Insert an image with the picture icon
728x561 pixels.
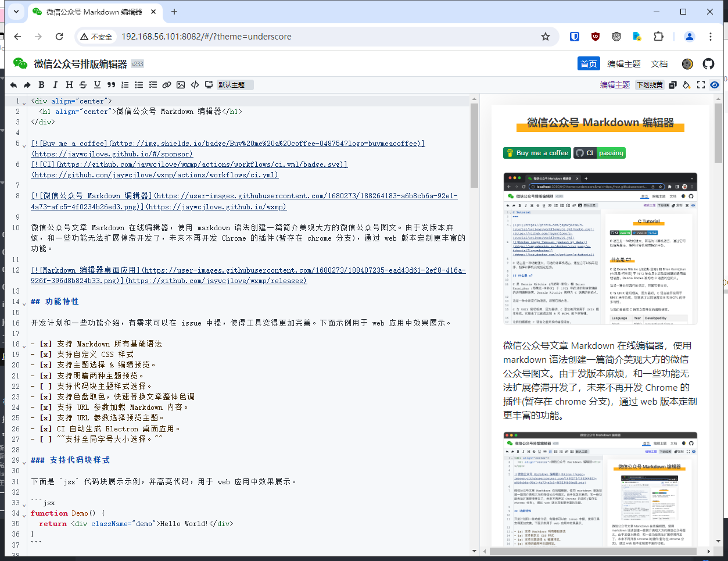click(181, 85)
